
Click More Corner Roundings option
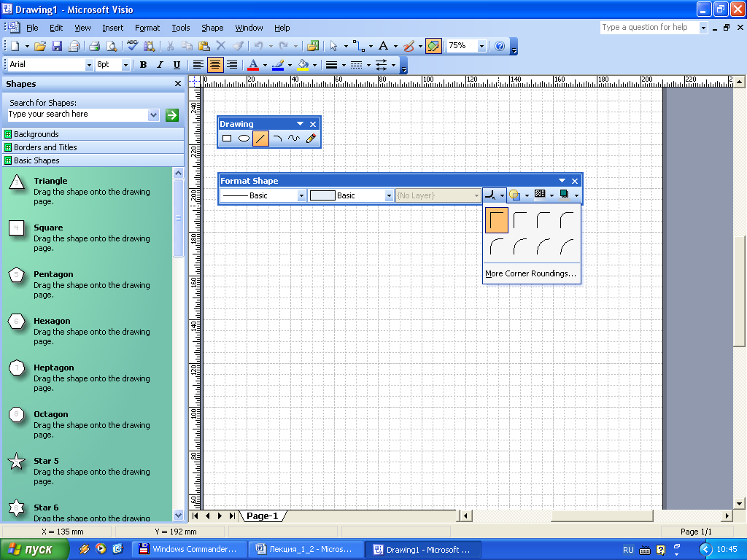click(x=531, y=273)
